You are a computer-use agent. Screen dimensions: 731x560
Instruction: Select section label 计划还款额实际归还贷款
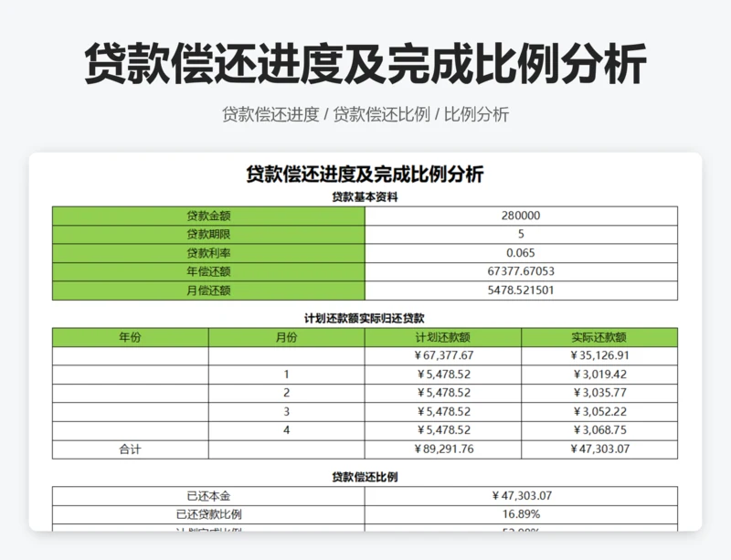point(365,319)
